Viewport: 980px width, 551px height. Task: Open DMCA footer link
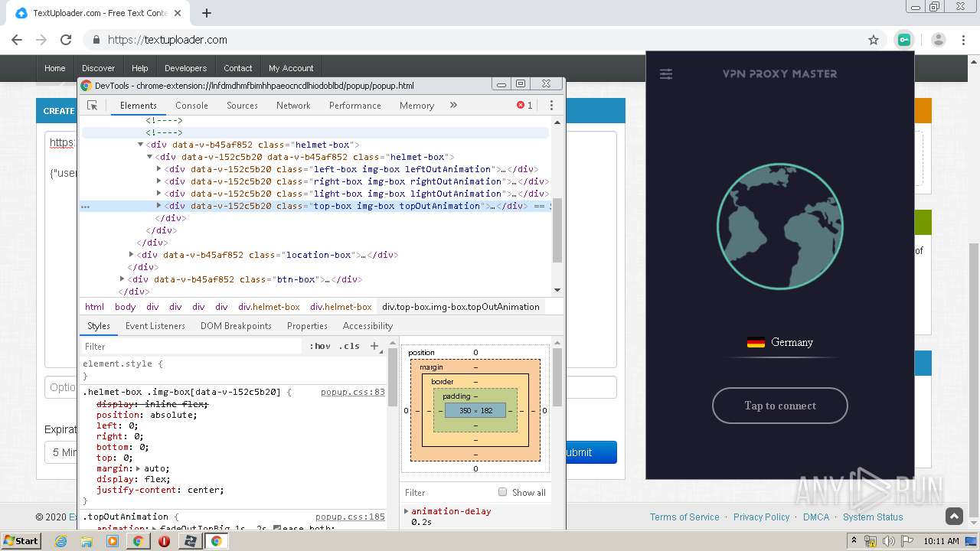click(816, 517)
